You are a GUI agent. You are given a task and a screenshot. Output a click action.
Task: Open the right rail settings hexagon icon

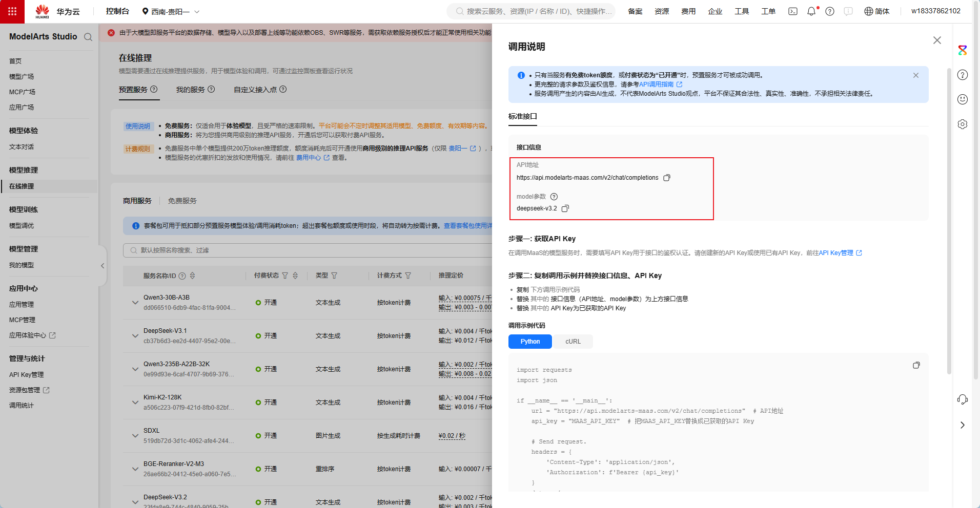(x=963, y=124)
